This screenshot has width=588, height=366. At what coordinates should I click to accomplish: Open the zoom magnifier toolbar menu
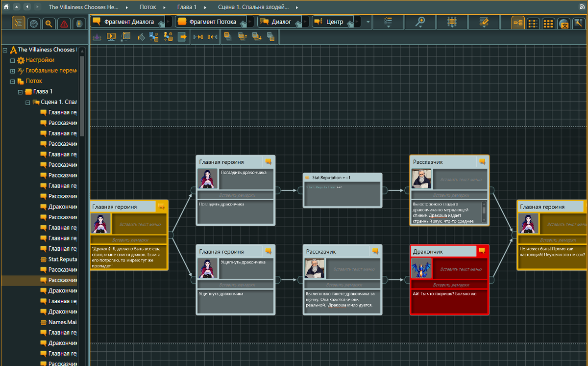tap(420, 22)
